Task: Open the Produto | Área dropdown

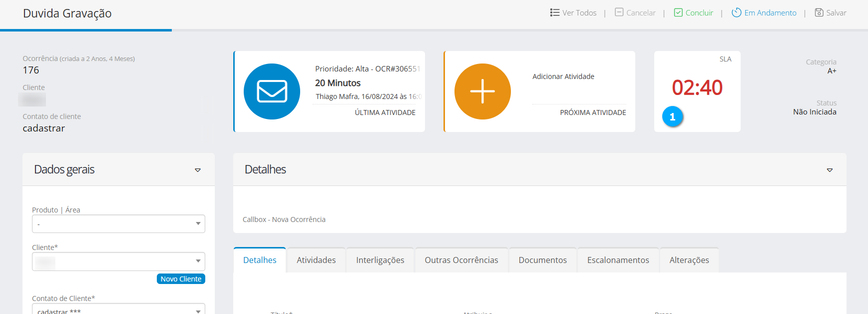Action: pos(118,224)
